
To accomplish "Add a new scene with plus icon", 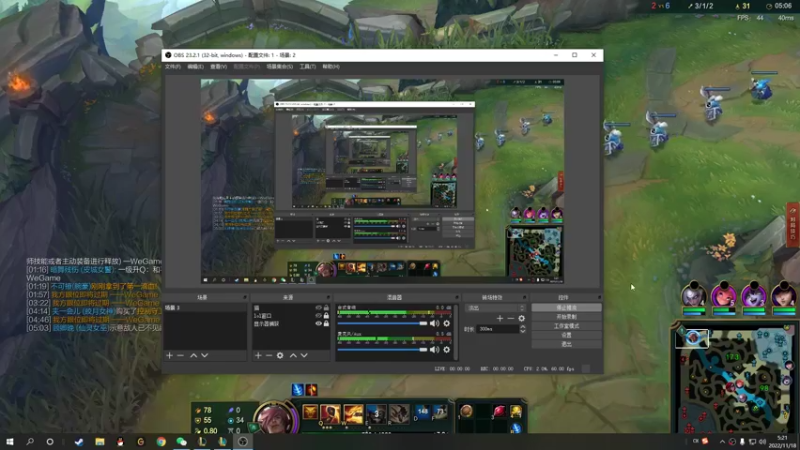I will click(x=169, y=355).
